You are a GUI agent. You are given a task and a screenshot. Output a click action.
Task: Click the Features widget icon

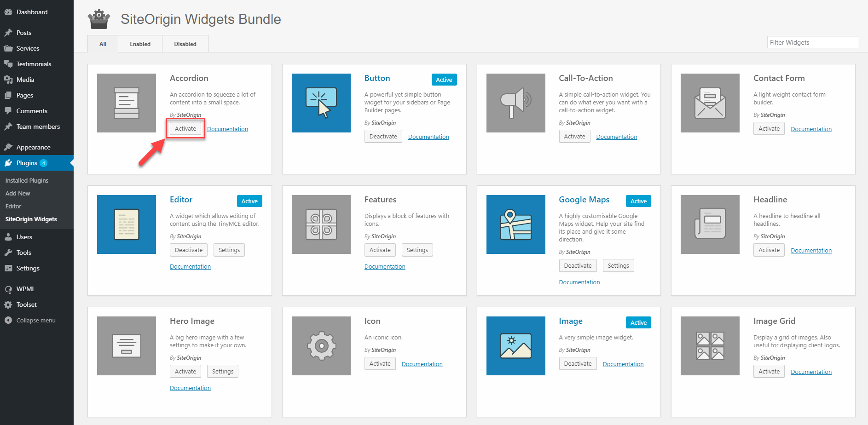pos(321,224)
